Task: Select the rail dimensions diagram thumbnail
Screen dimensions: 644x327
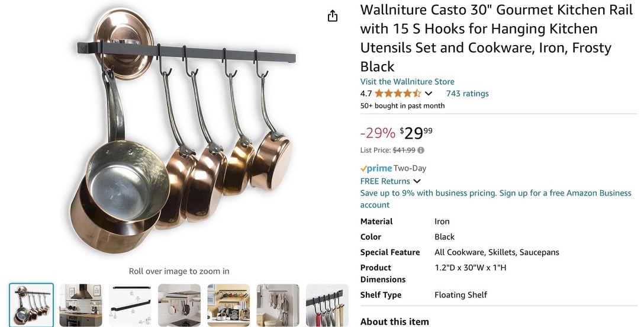Action: (x=130, y=305)
